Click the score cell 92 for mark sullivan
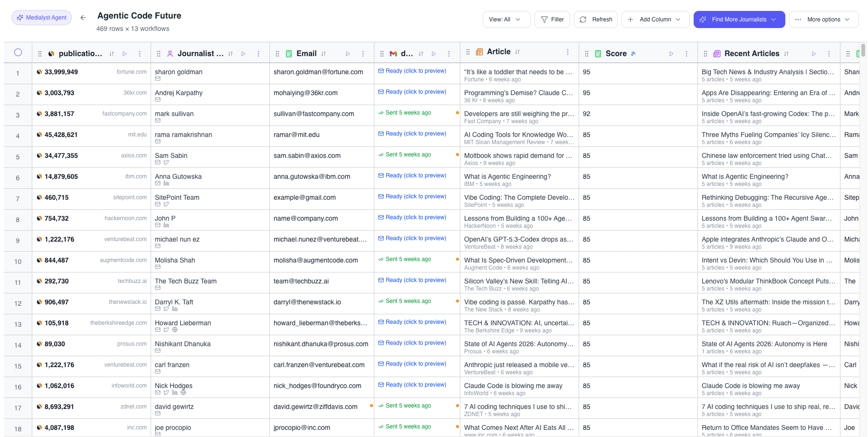Screen dimensions: 868x437 (638, 115)
